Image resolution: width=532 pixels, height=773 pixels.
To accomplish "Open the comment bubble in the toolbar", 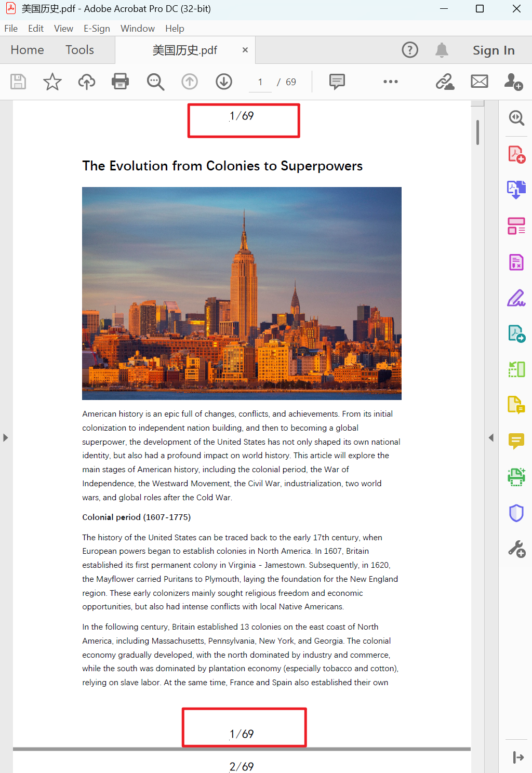I will 337,82.
